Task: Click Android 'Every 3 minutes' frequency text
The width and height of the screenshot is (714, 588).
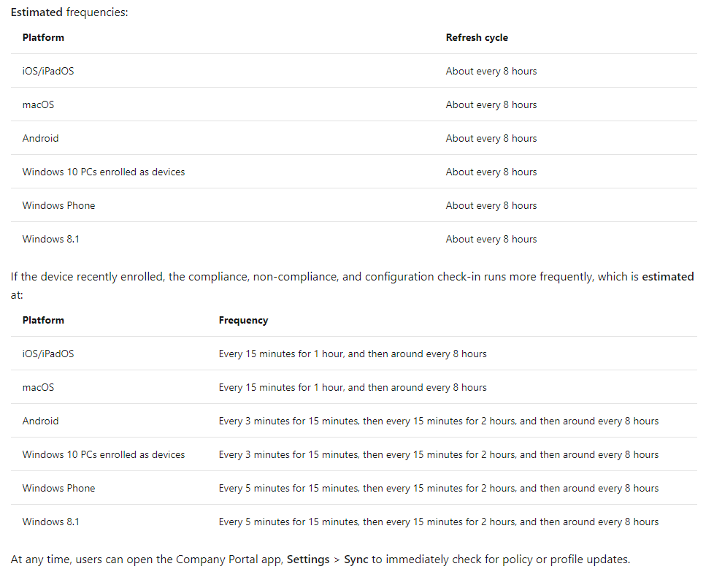Action: point(439,421)
